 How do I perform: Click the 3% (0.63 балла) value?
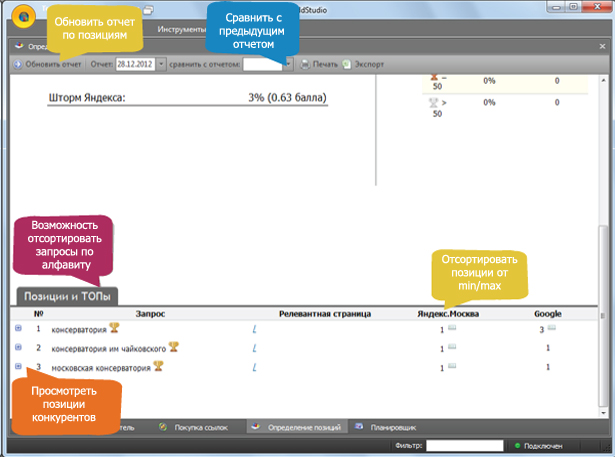pos(287,98)
